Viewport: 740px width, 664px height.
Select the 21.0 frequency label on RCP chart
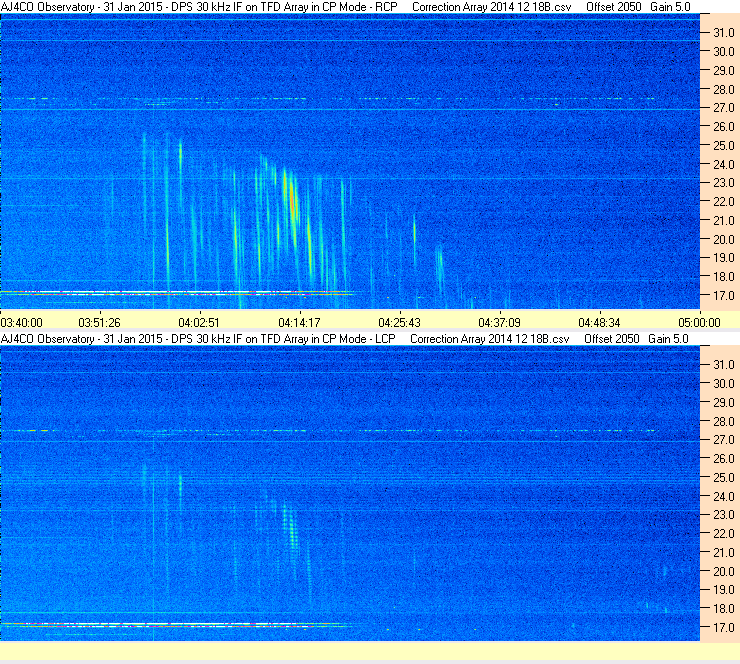coord(724,221)
